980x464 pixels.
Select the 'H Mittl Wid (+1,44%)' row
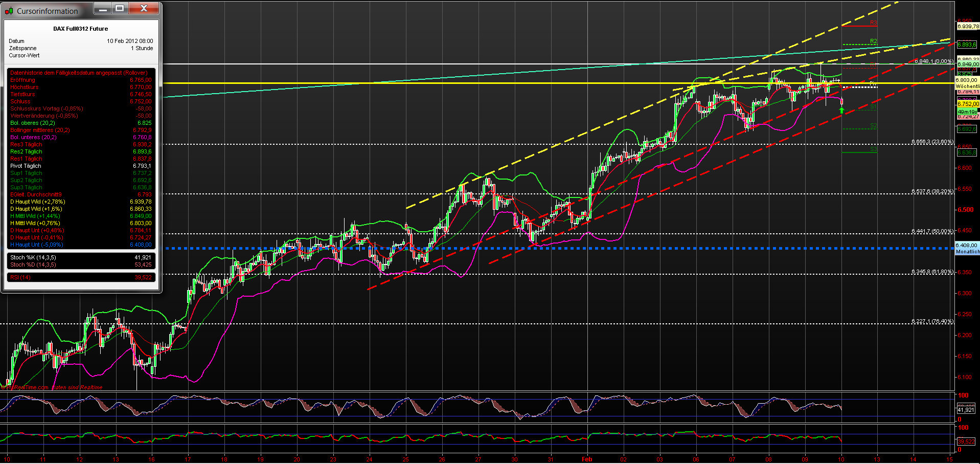coord(81,216)
